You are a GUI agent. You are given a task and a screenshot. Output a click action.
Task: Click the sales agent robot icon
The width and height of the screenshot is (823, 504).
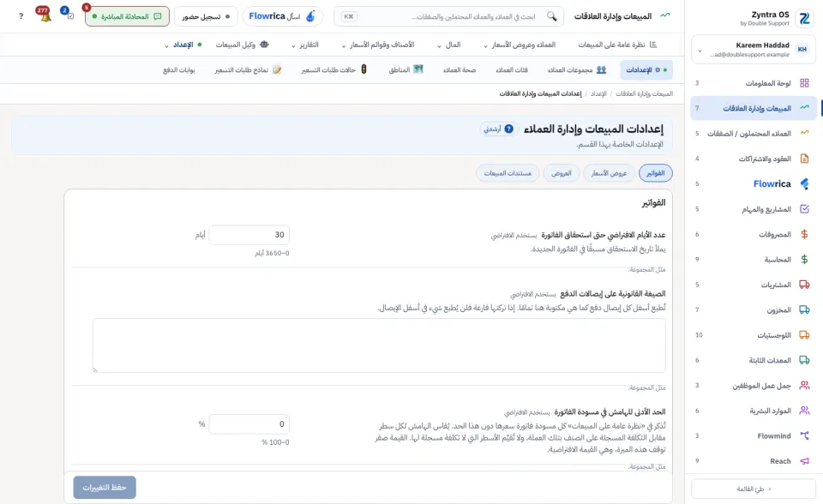pos(264,45)
